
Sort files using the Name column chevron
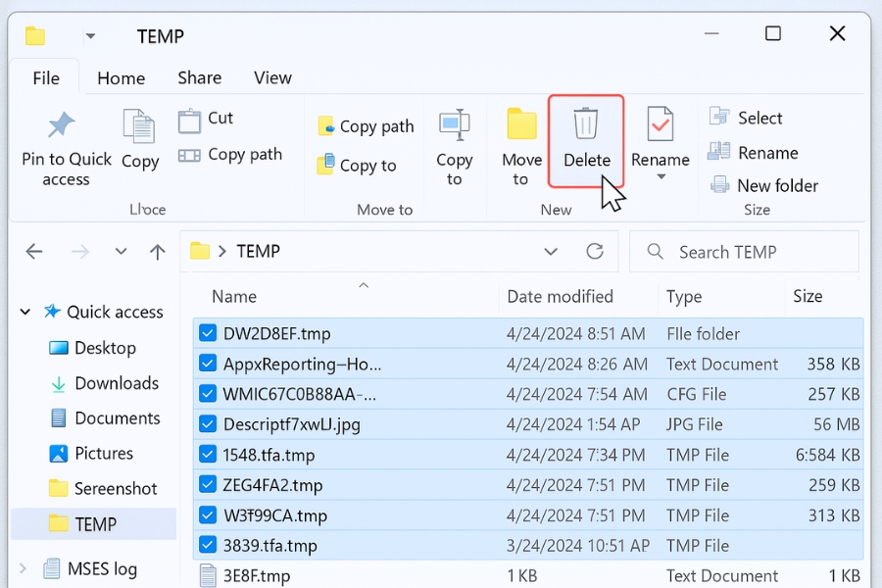[363, 284]
